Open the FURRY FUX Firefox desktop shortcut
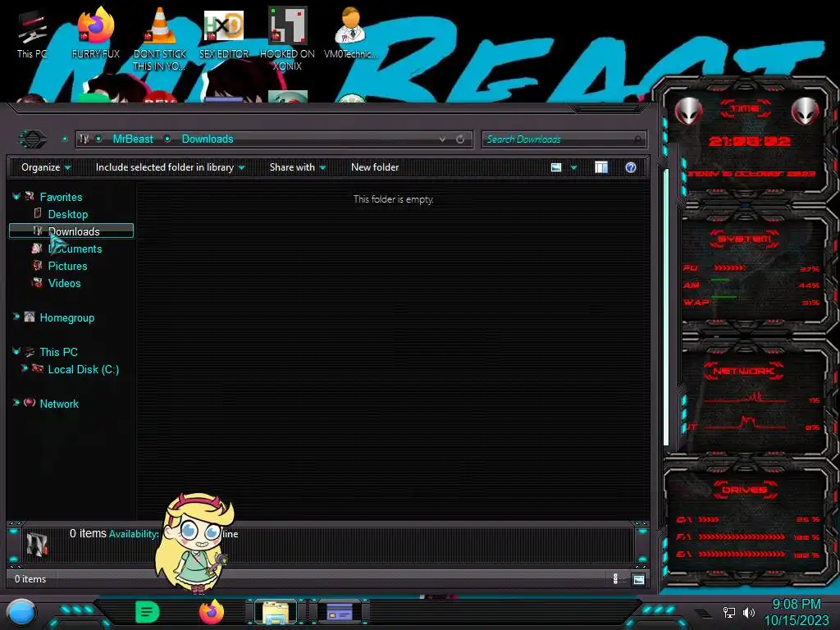This screenshot has width=840, height=630. 96,33
